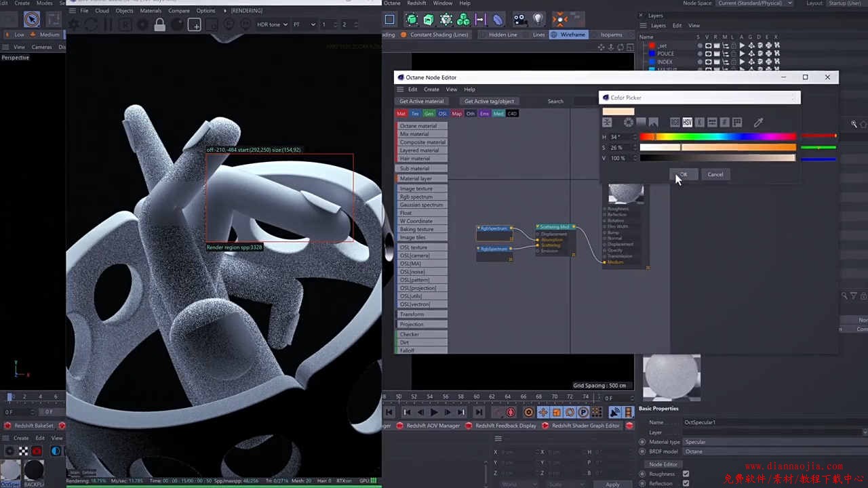Click the Get Active material button
The height and width of the screenshot is (488, 868).
click(421, 101)
